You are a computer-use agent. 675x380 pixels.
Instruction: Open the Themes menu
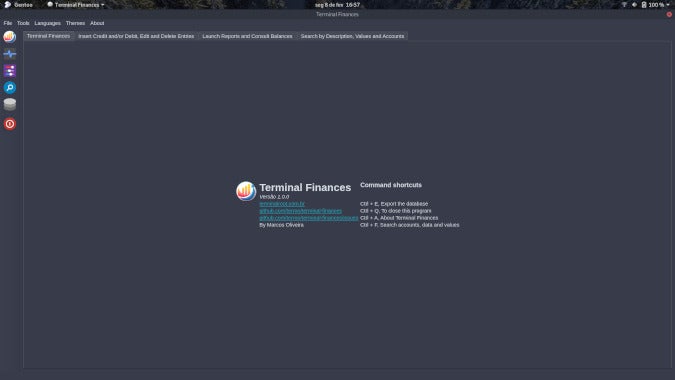click(x=75, y=23)
